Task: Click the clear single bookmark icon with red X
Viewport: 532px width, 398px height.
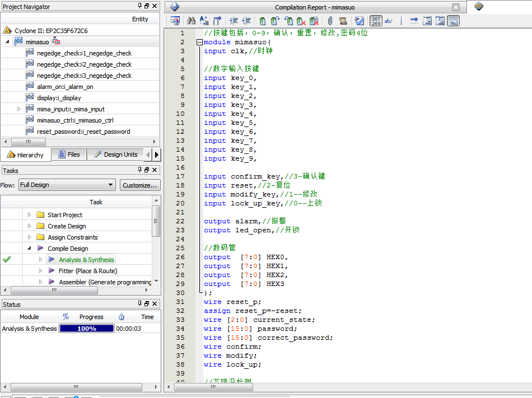Action: 301,21
